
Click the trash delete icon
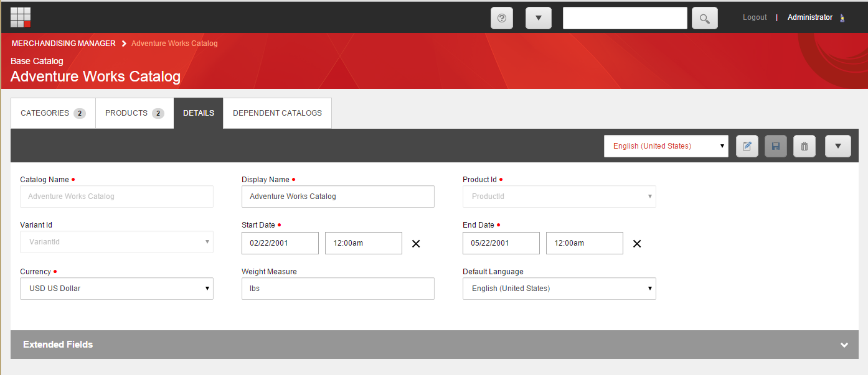(x=804, y=146)
